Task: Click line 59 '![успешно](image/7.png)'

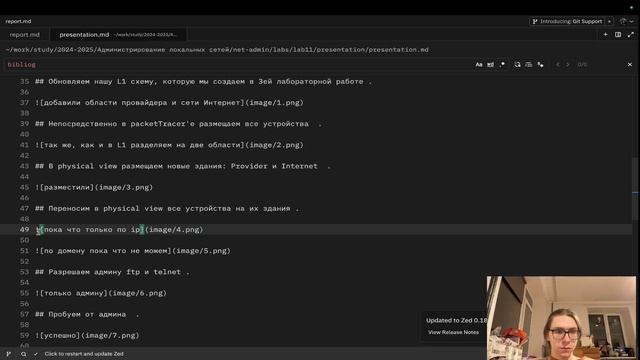Action: click(87, 336)
